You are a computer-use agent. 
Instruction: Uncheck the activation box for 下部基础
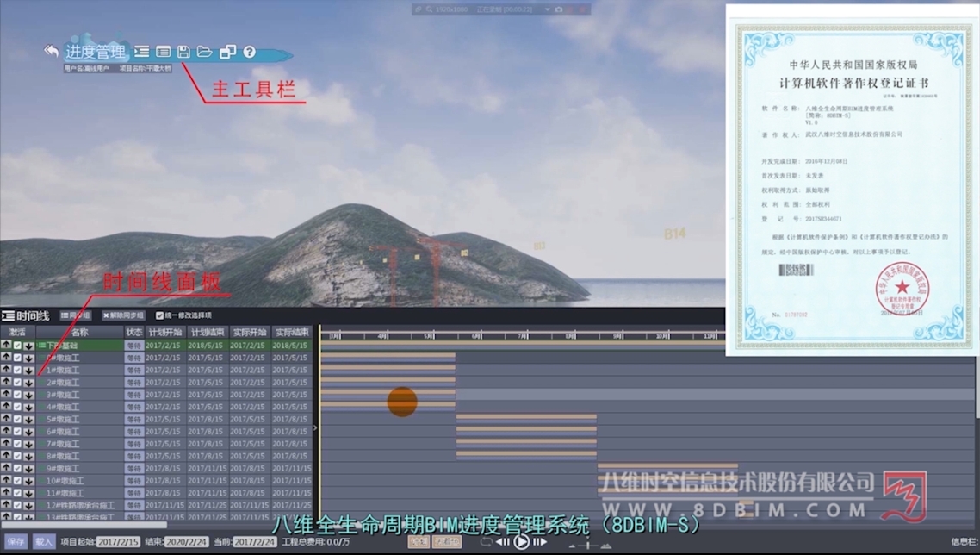tap(17, 346)
